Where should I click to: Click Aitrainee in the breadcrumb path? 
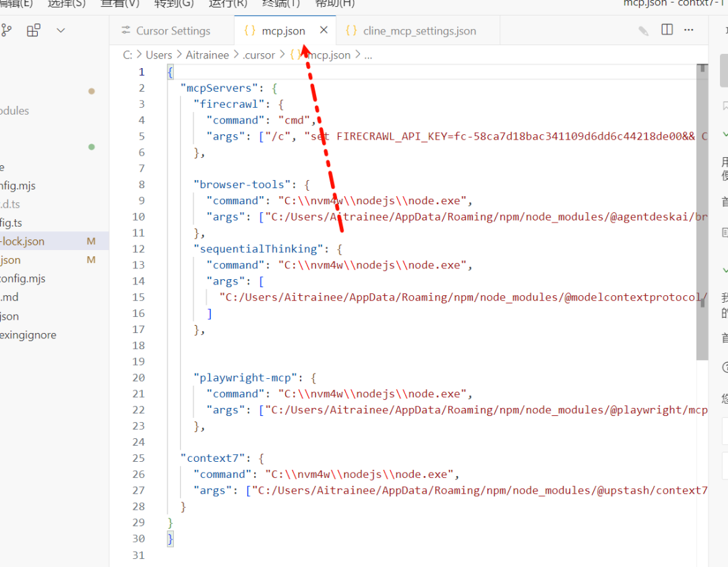[x=207, y=55]
